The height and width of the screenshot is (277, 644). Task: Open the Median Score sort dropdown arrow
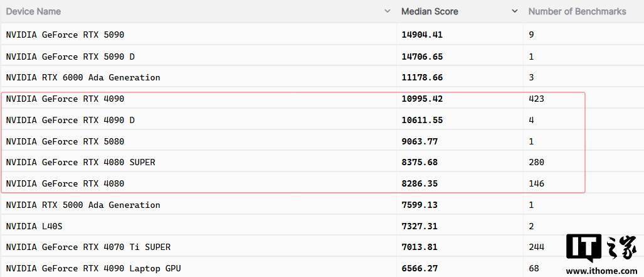(515, 11)
